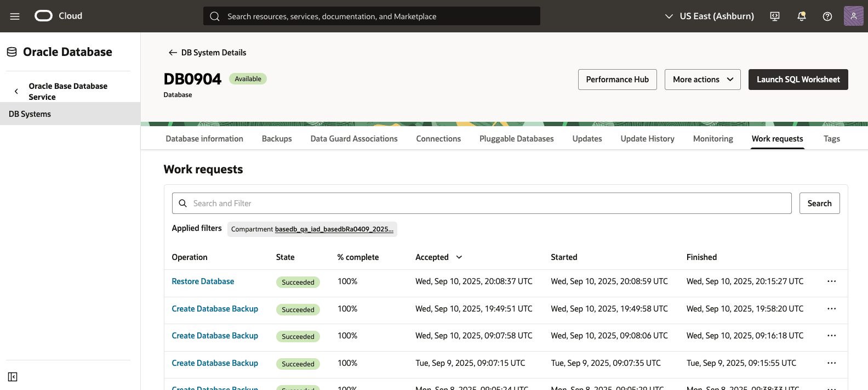Click Oracle Base Database Service in sidebar
This screenshot has width=868, height=390.
68,92
